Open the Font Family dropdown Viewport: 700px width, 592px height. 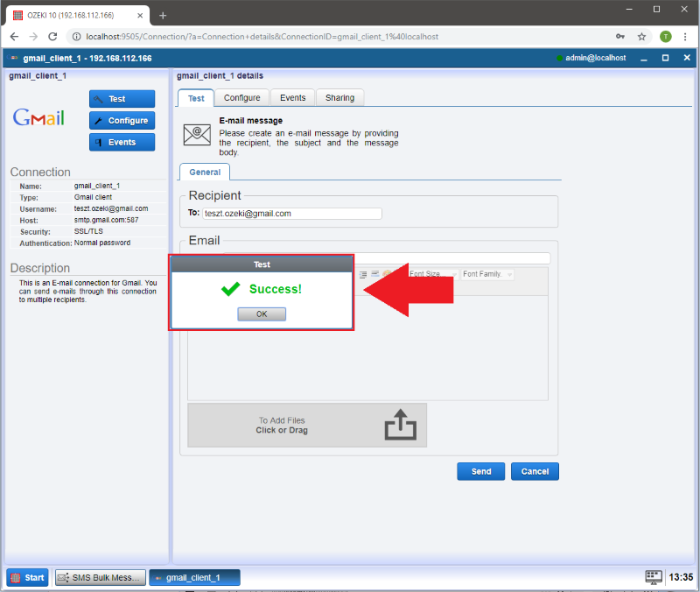487,274
